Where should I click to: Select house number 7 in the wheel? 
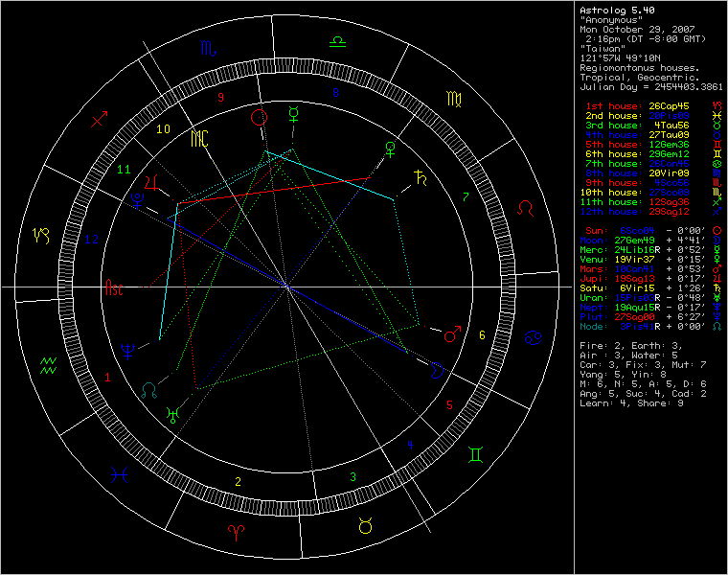click(466, 196)
